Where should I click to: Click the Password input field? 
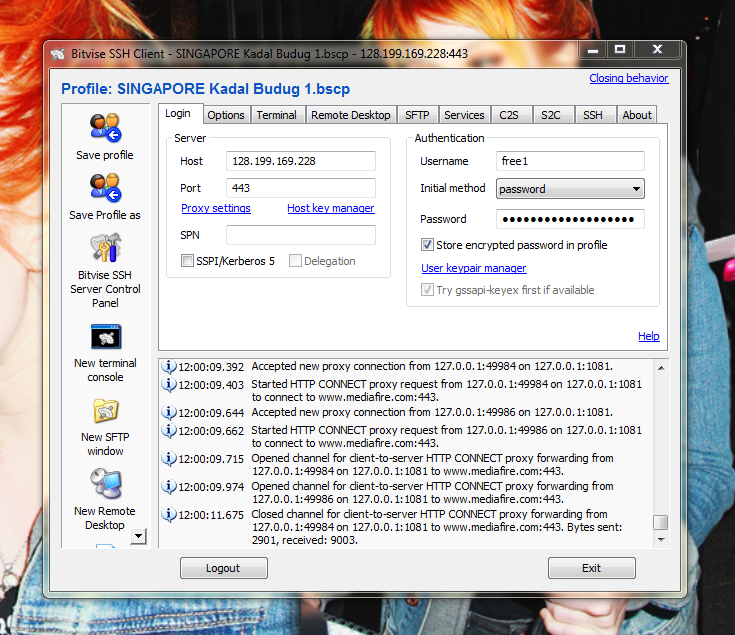[570, 219]
